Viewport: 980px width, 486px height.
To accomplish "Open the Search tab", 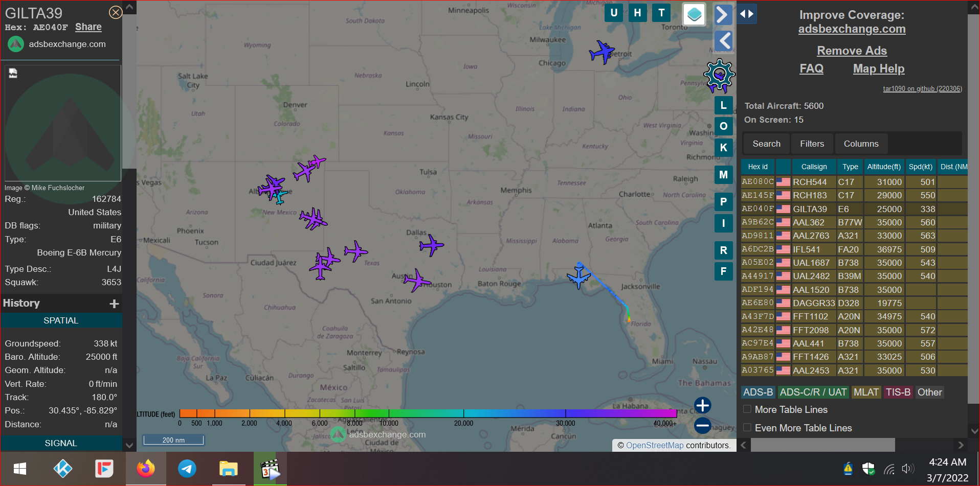I will click(x=766, y=144).
